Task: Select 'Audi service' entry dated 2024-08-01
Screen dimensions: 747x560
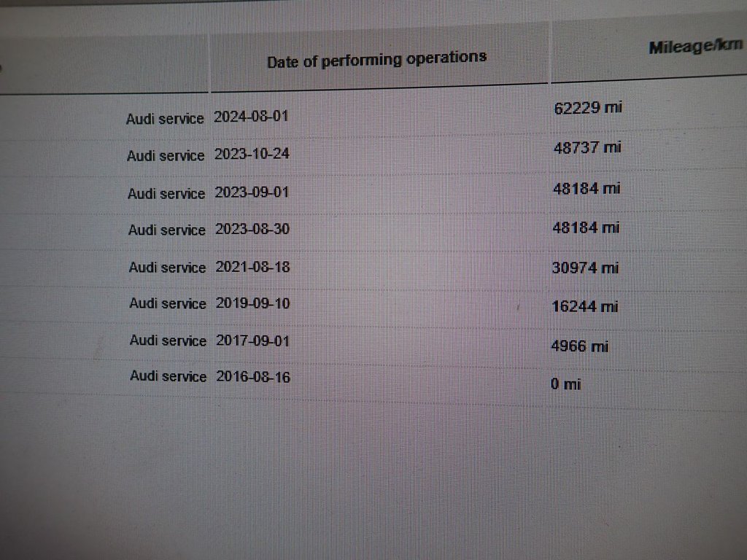Action: coord(165,119)
